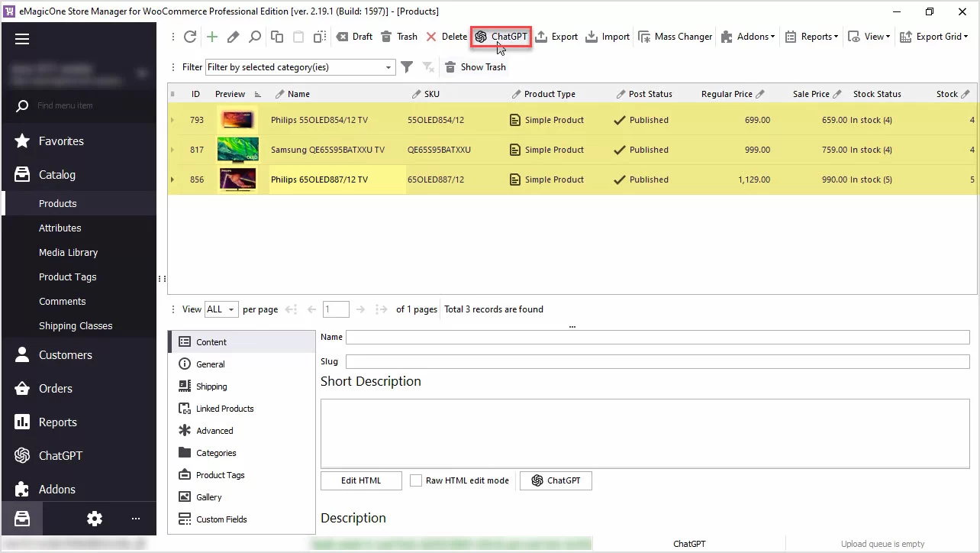Apply filter using the funnel icon
Image resolution: width=980 pixels, height=553 pixels.
click(407, 67)
